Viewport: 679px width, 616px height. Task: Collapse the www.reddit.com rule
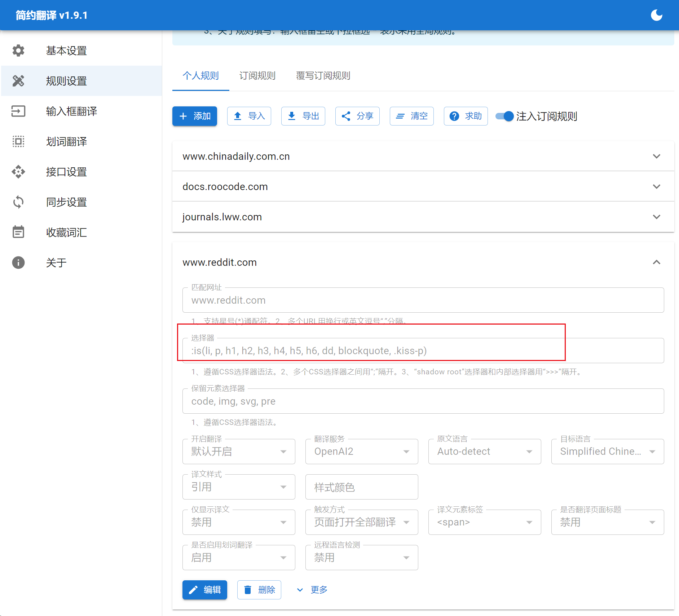click(656, 262)
